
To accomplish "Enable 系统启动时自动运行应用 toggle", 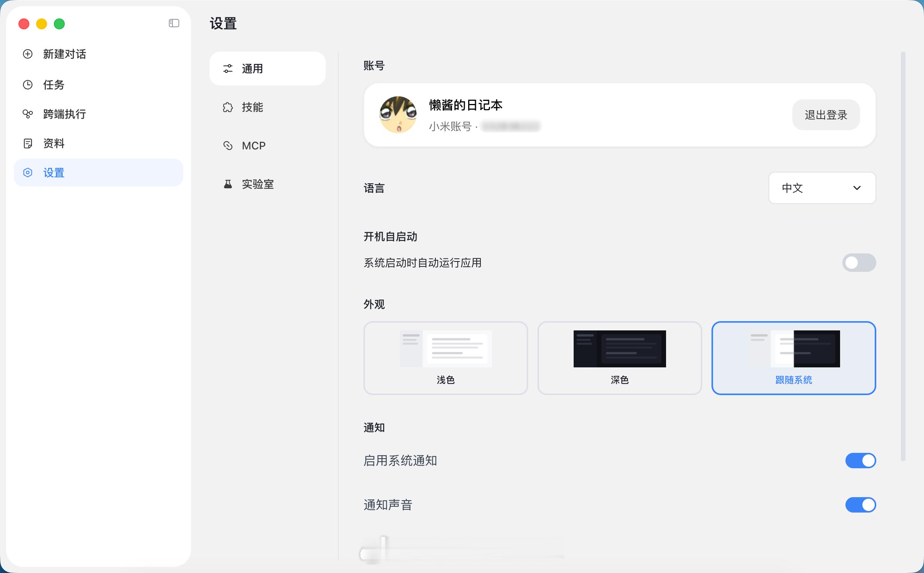I will [859, 263].
